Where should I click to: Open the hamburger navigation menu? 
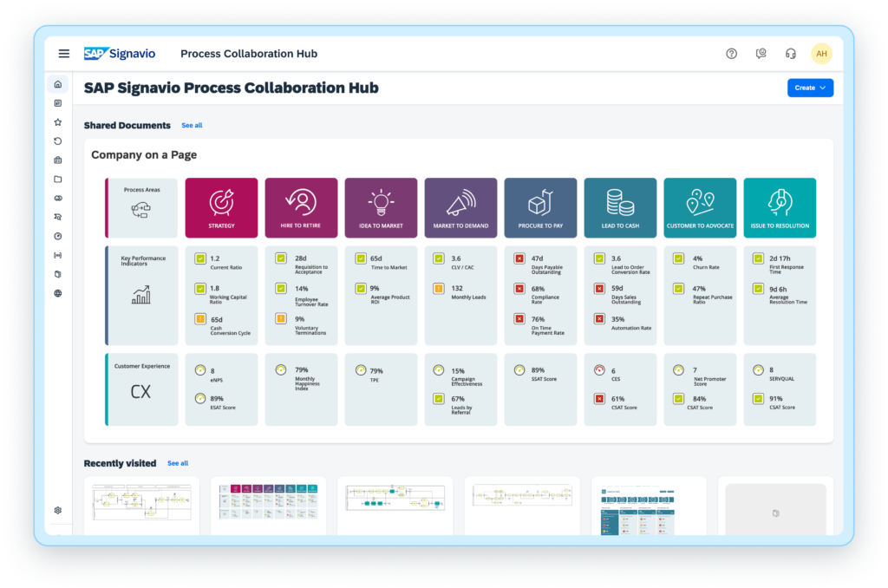coord(63,54)
